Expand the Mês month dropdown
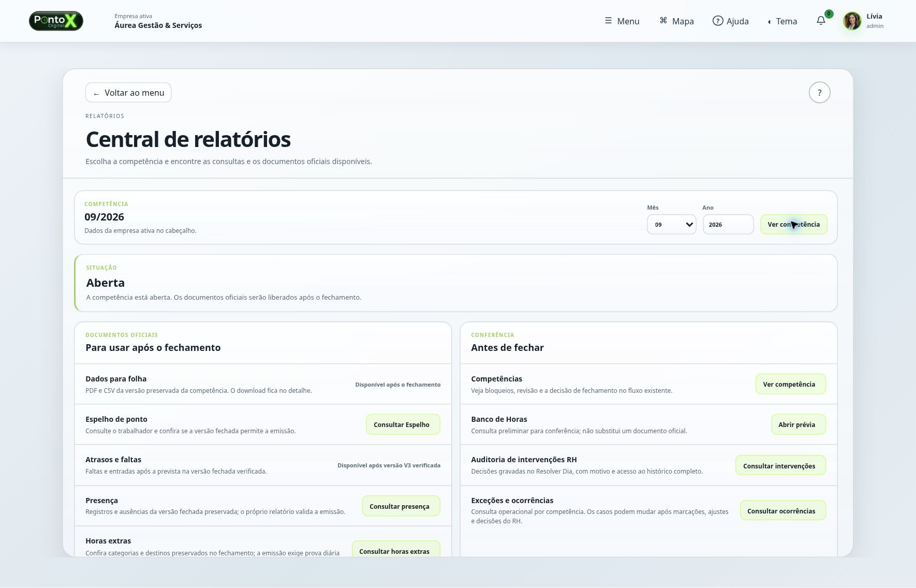 (x=671, y=224)
